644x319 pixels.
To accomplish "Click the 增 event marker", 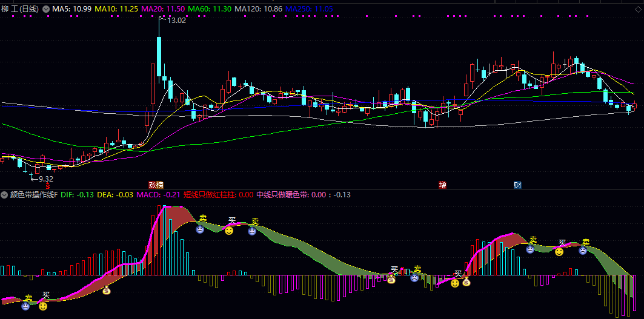I will [x=442, y=185].
